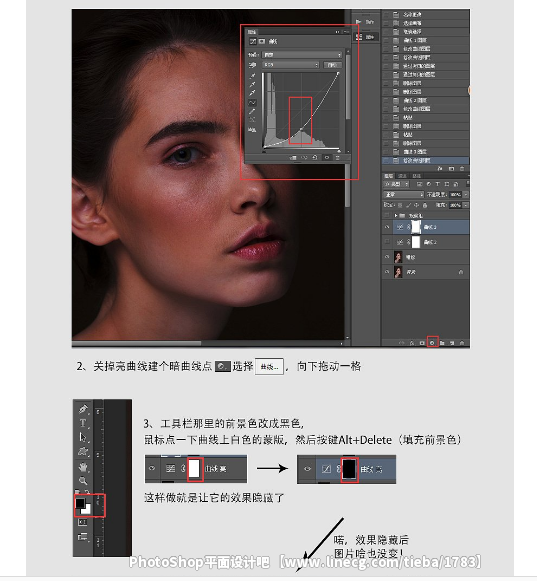
Task: Click the add layer mask icon
Action: coord(422,343)
